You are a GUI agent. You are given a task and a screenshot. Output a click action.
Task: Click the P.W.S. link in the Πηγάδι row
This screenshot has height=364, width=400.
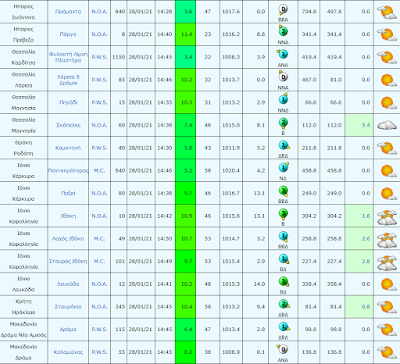[x=99, y=103]
